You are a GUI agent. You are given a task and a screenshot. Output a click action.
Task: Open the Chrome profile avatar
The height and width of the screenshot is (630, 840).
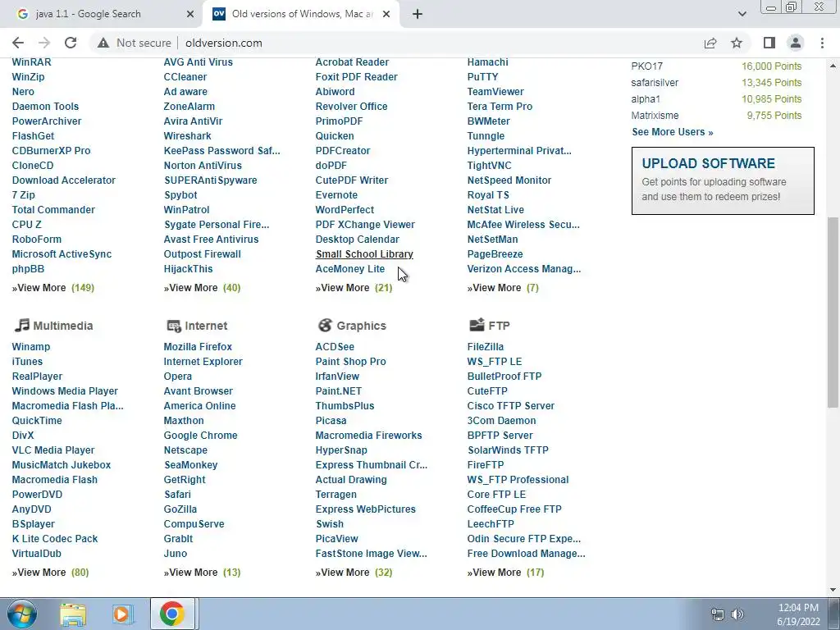point(796,43)
